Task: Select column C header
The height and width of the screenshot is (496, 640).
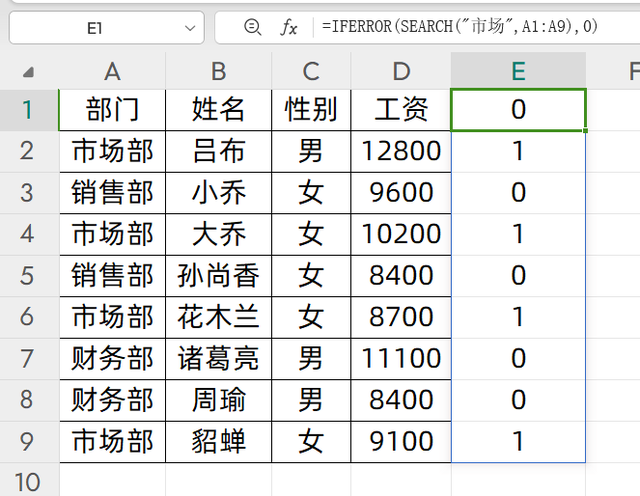Action: click(x=311, y=71)
